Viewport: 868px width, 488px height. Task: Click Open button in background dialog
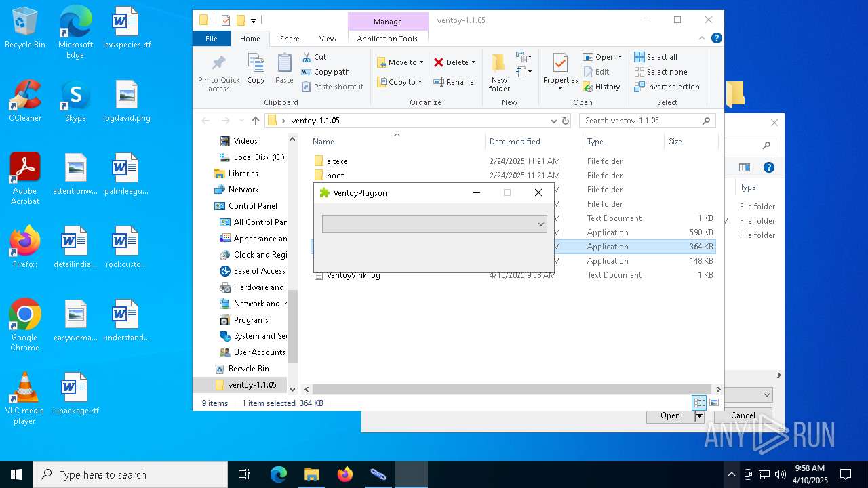coord(670,415)
